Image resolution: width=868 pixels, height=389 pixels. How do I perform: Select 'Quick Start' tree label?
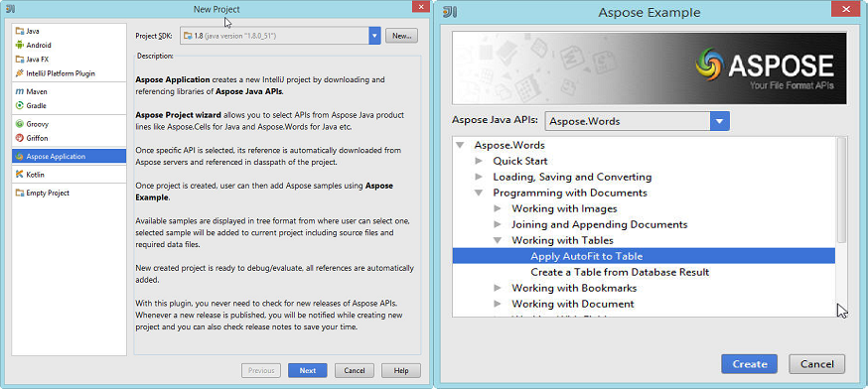520,161
